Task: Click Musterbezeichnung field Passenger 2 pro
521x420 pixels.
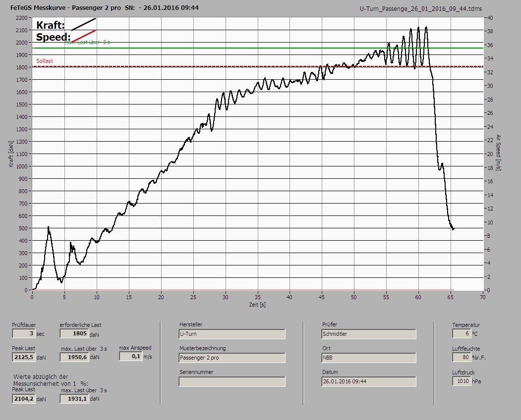Action: point(232,358)
